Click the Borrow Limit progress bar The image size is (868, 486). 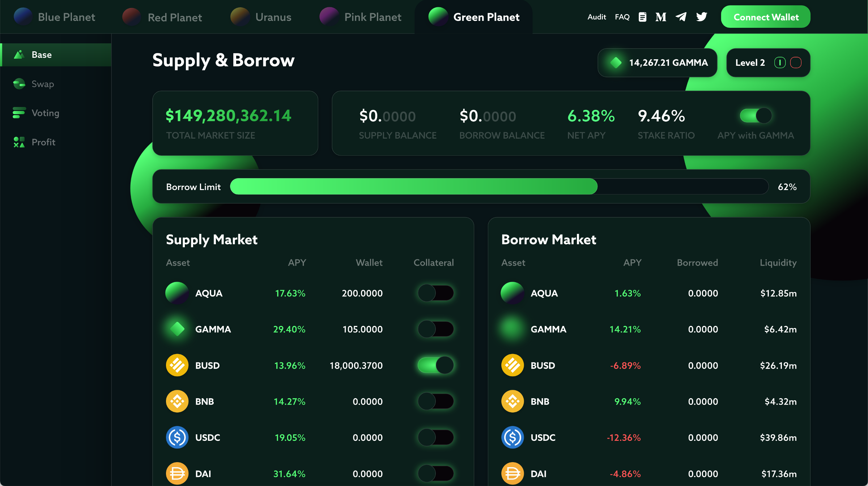click(x=499, y=186)
